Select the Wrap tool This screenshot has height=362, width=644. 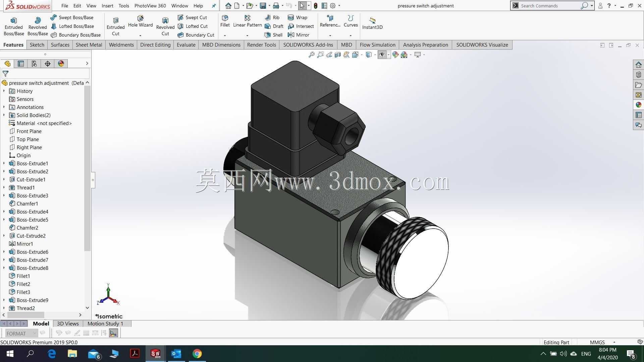click(x=298, y=17)
